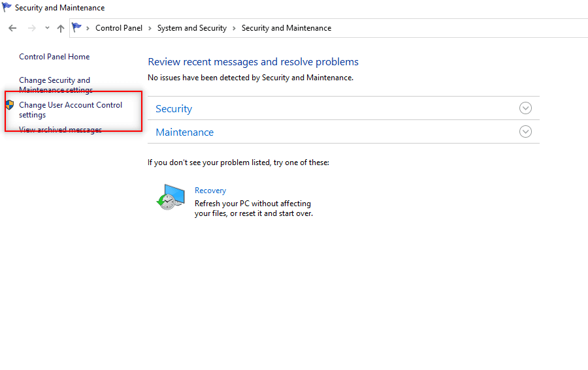Click Review recent messages heading

tap(253, 62)
